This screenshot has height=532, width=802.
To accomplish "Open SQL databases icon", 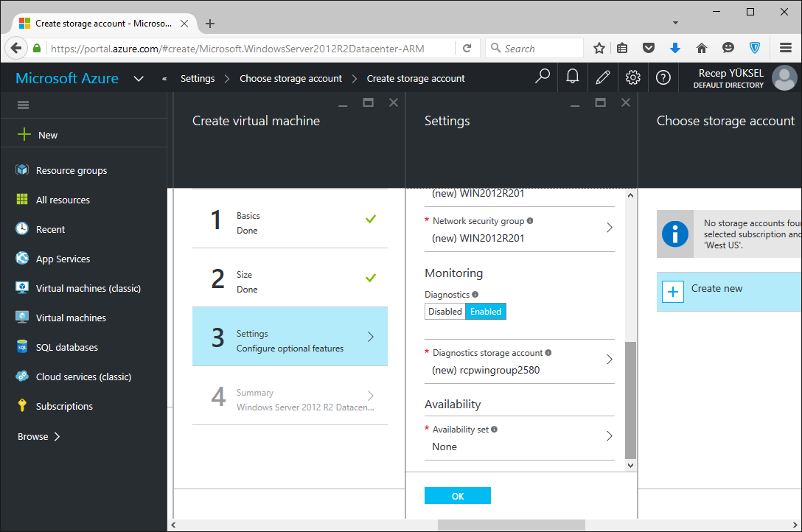I will [x=22, y=346].
